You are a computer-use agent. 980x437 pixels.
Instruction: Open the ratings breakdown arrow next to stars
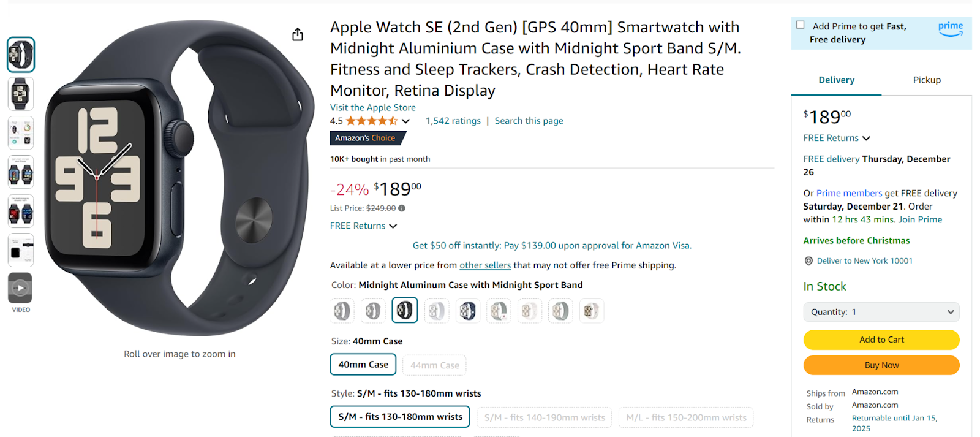coord(407,121)
